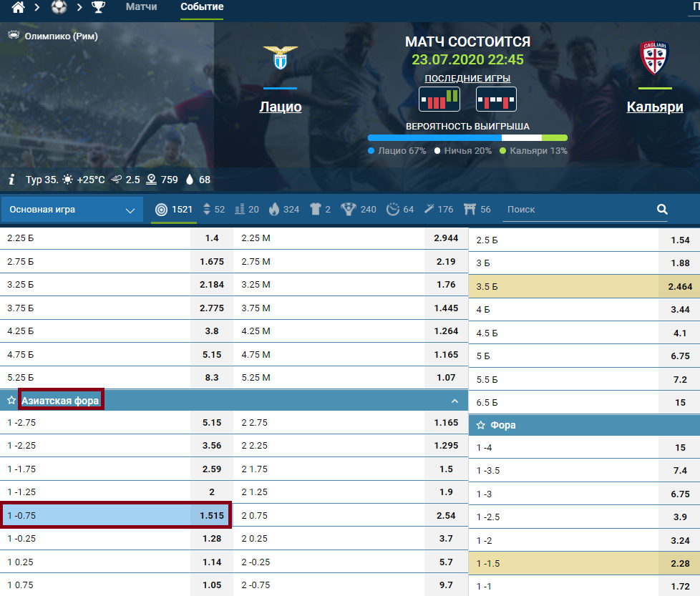
Task: Switch to the Матчи tab
Action: click(141, 7)
